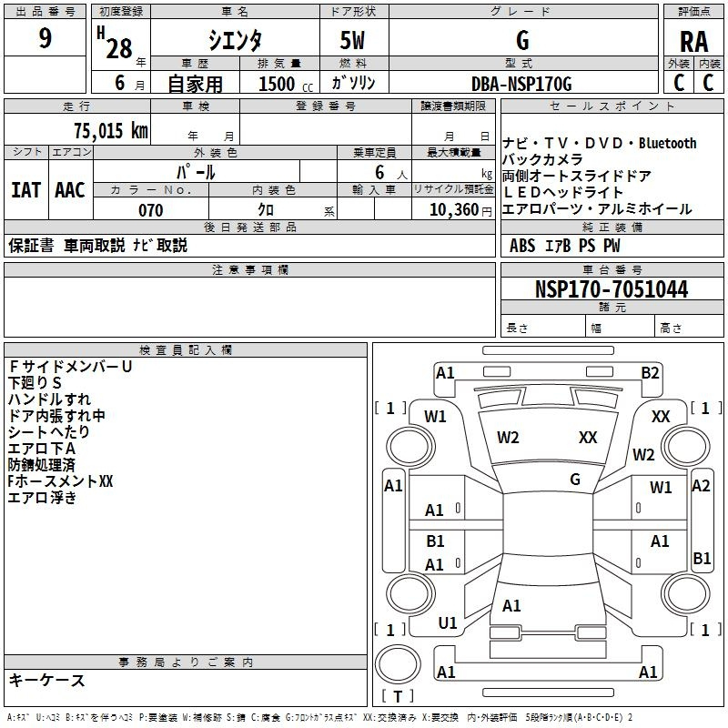Click the バックカメラ sales point line
The width and height of the screenshot is (728, 728).
[542, 159]
